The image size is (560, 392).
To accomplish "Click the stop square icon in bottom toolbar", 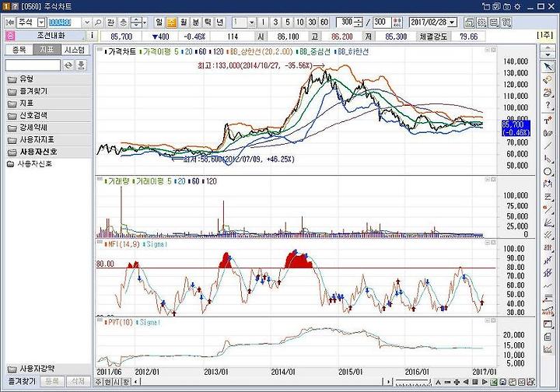I will pyautogui.click(x=475, y=382).
